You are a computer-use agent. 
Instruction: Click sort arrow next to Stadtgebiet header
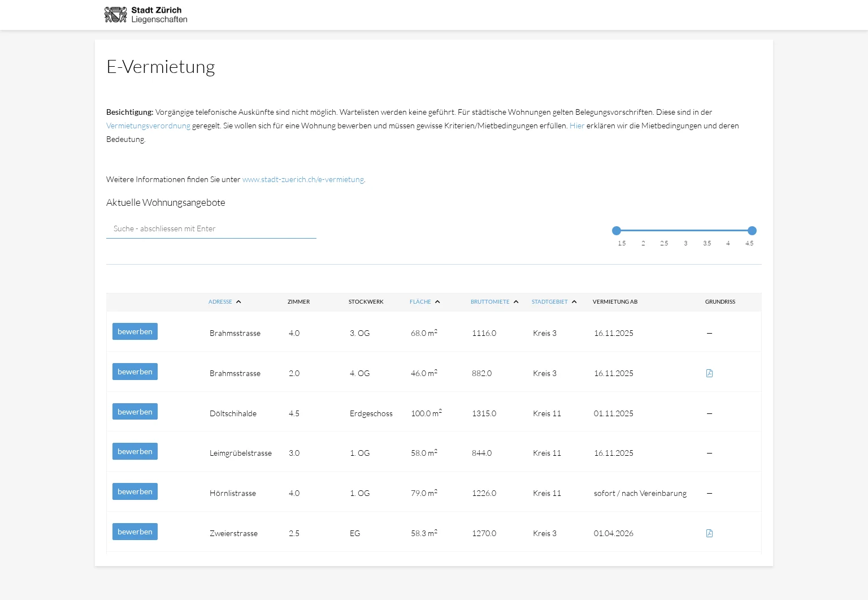pyautogui.click(x=574, y=302)
